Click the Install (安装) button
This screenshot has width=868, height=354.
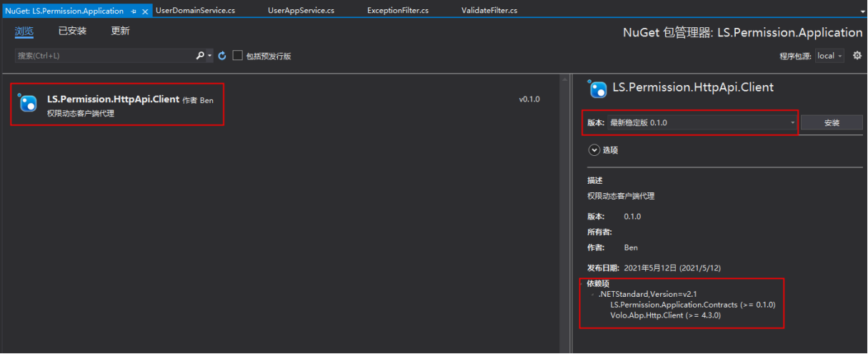click(832, 123)
